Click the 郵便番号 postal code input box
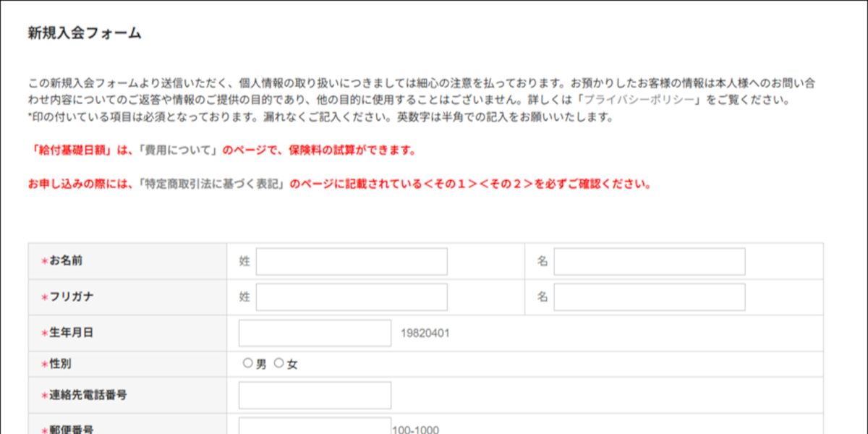868x434 pixels. tap(315, 427)
